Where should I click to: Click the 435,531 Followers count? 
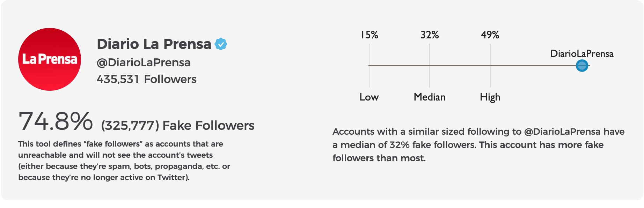pos(147,79)
